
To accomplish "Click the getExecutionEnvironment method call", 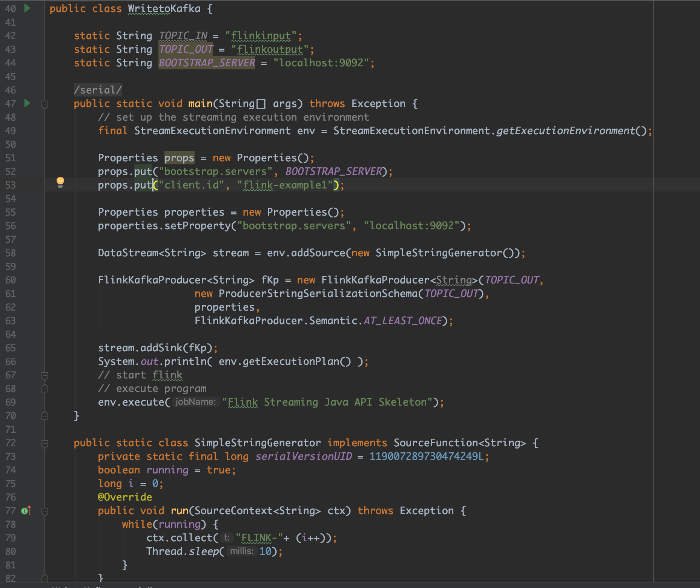I will [x=565, y=131].
